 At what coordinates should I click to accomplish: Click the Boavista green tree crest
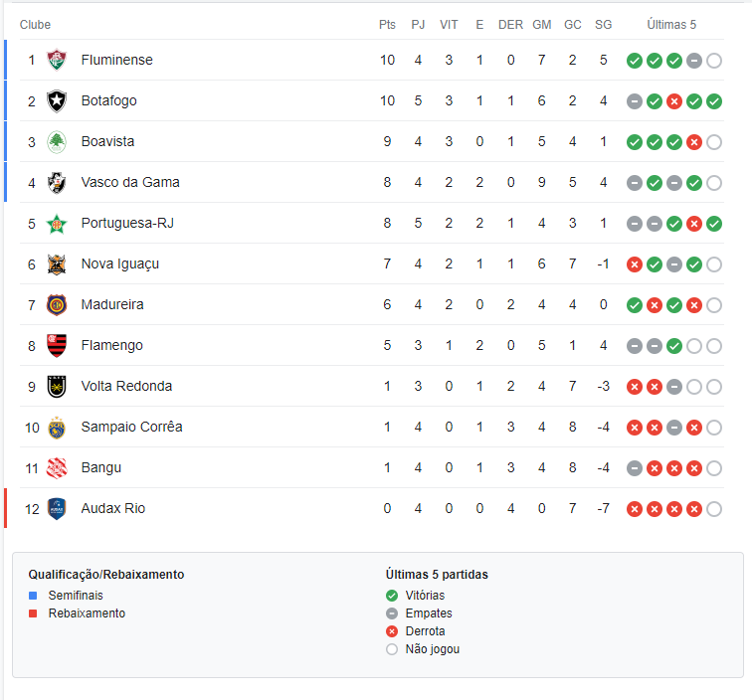pyautogui.click(x=57, y=141)
